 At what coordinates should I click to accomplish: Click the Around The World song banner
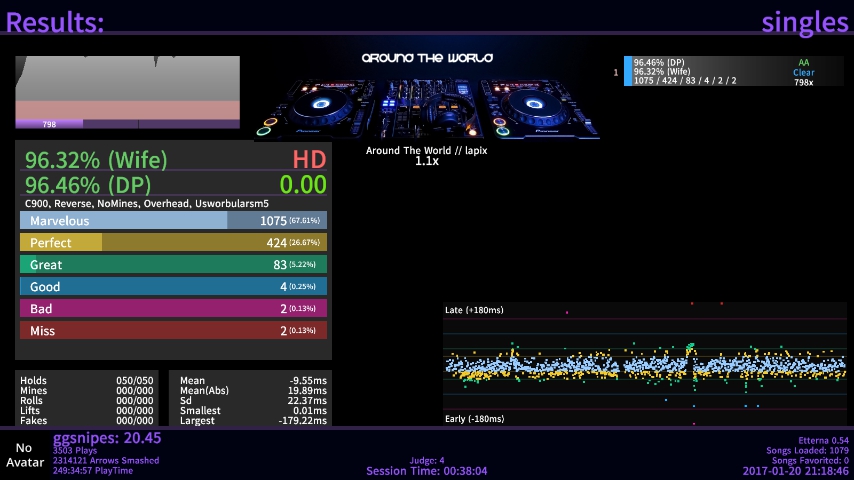pos(427,93)
